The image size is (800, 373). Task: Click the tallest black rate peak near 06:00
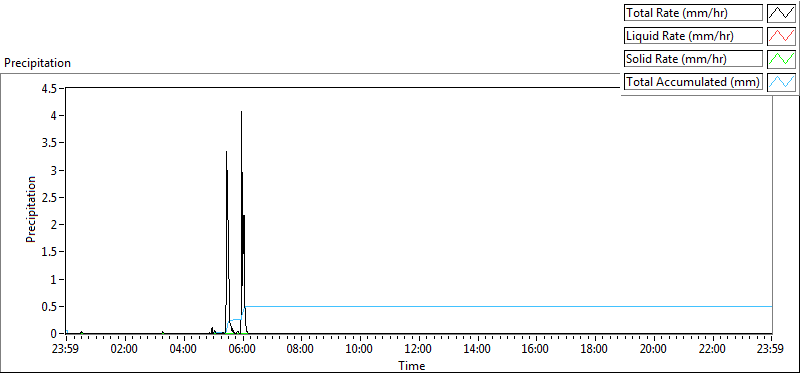point(241,112)
